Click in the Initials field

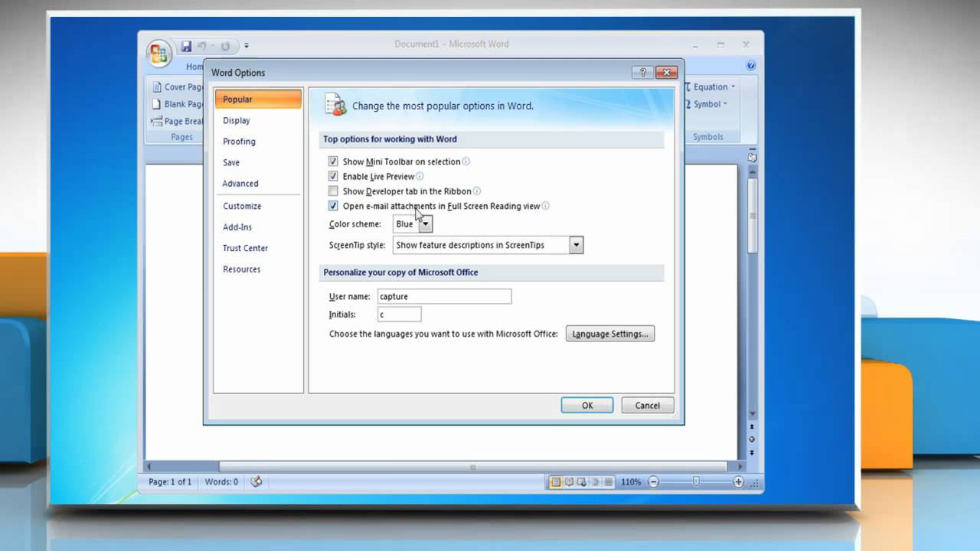click(x=400, y=315)
